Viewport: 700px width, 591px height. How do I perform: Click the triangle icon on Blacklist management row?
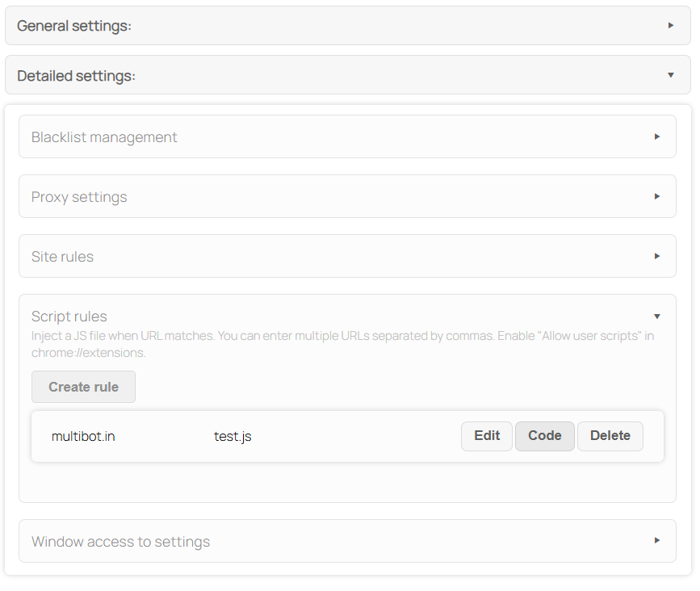(657, 136)
